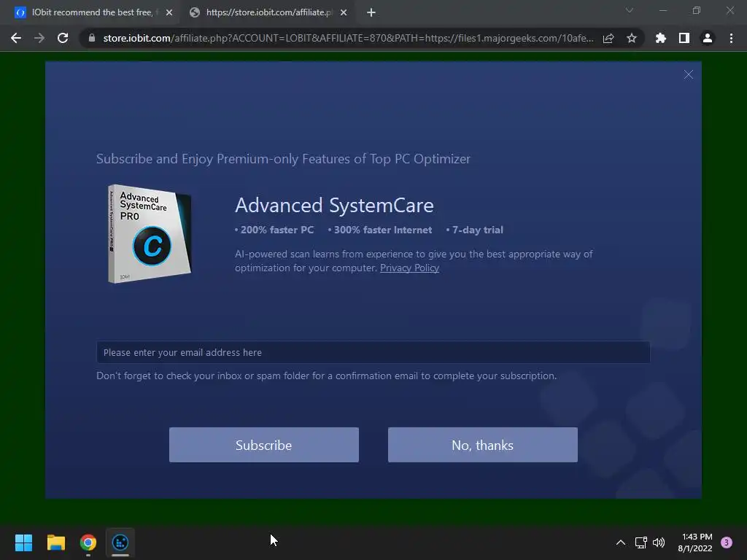Click the '200% faster PC' text
Viewport: 747px width, 560px height.
click(x=276, y=230)
